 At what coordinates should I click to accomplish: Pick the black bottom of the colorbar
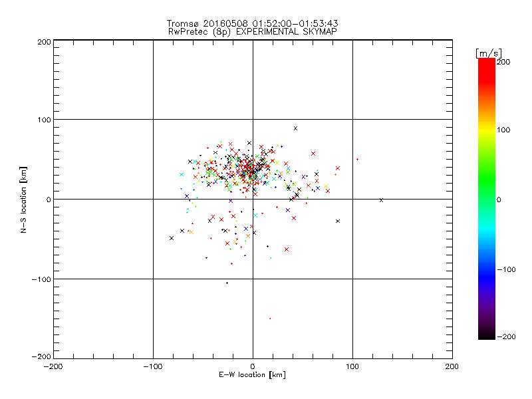[x=487, y=336]
